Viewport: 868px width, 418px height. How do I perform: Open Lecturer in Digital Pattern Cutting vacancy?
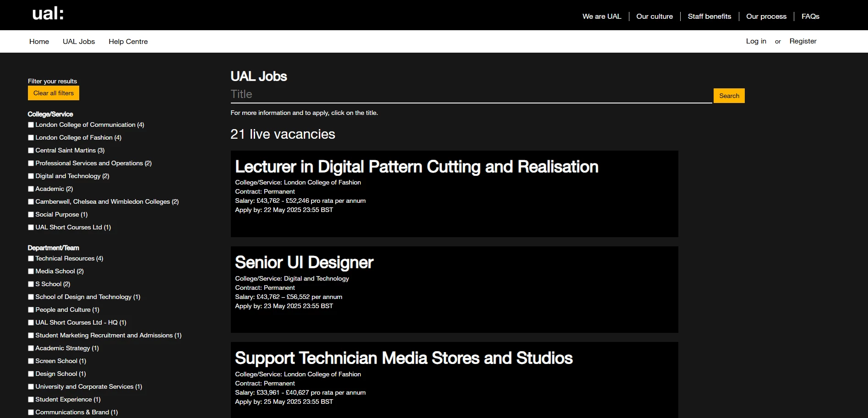(417, 167)
